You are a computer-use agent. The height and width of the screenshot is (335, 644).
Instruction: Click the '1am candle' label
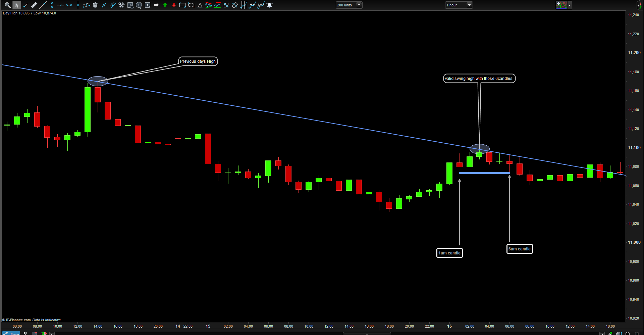pyautogui.click(x=449, y=253)
